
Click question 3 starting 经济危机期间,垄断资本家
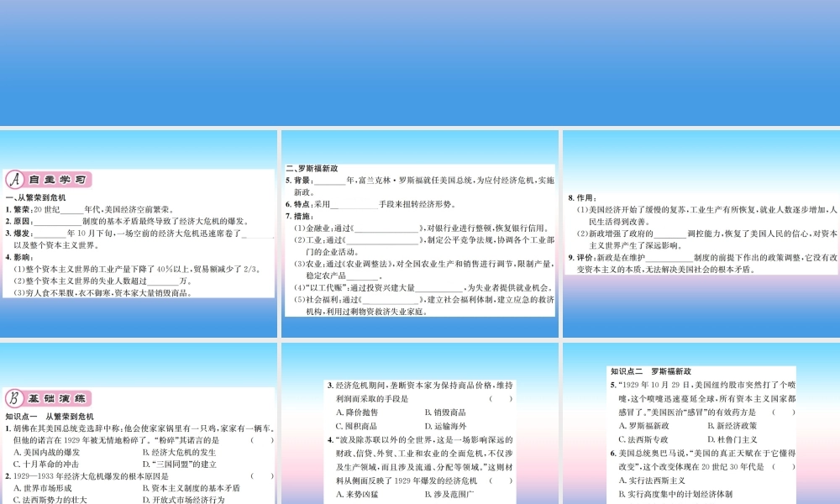click(x=421, y=391)
